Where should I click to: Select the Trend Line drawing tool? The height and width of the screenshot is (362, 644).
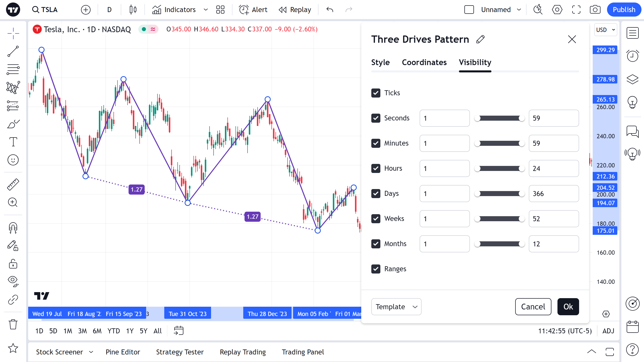pyautogui.click(x=13, y=51)
